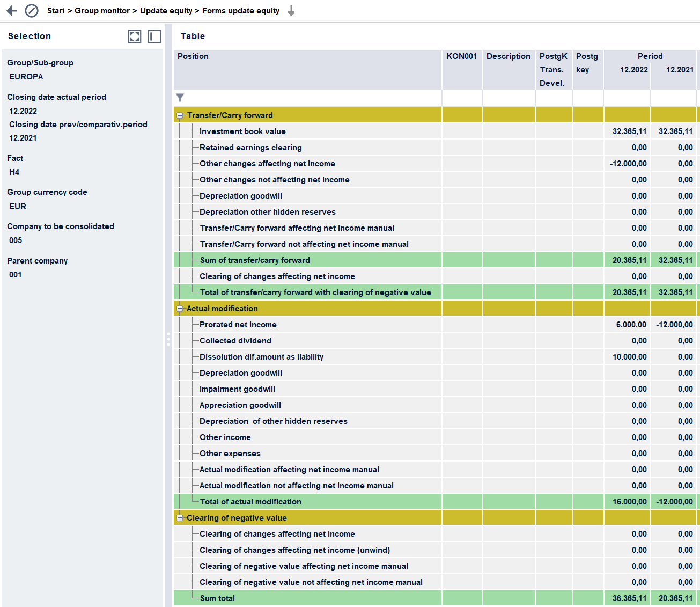Go to Start in breadcrumb

[x=56, y=11]
